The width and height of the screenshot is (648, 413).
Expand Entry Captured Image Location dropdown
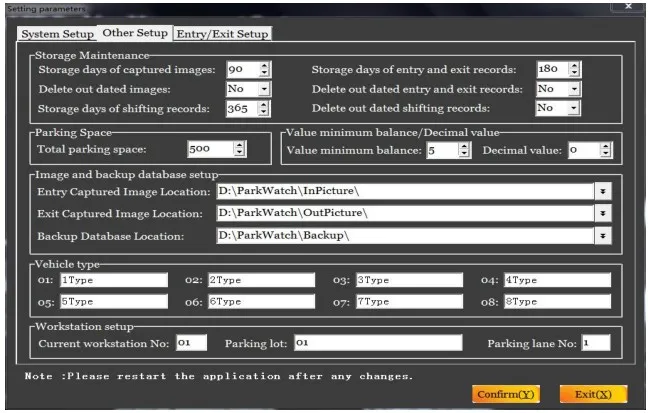click(x=603, y=189)
